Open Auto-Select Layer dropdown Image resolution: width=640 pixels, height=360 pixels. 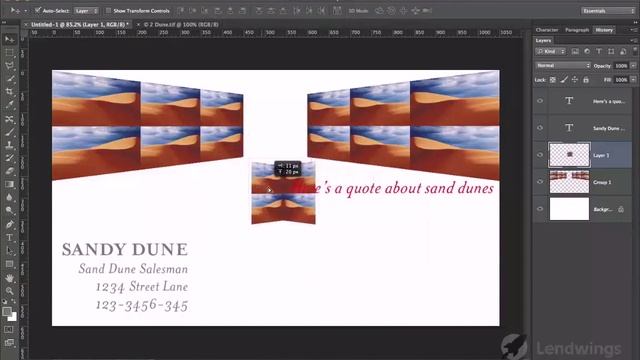[x=87, y=11]
